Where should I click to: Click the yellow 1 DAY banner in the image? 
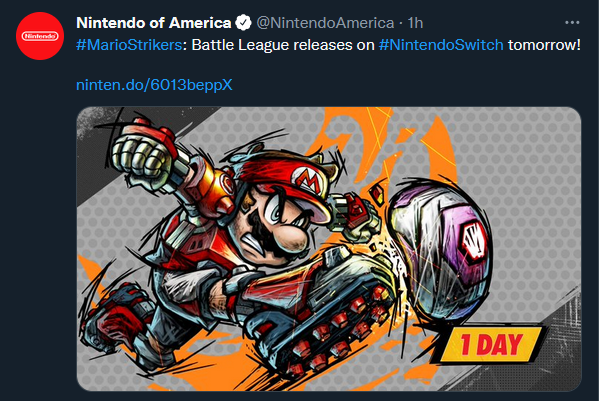[489, 344]
